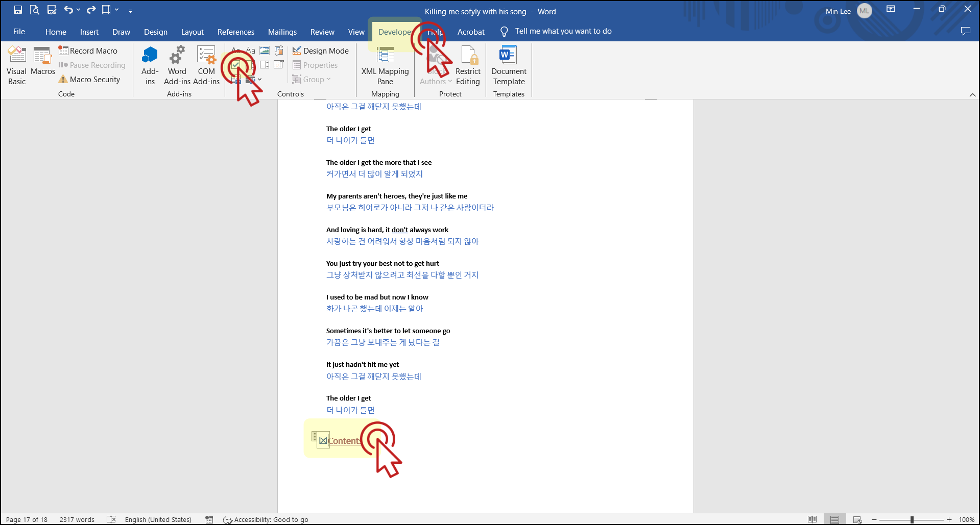Switch to the Insert tab
Viewport: 980px width, 525px height.
click(89, 32)
